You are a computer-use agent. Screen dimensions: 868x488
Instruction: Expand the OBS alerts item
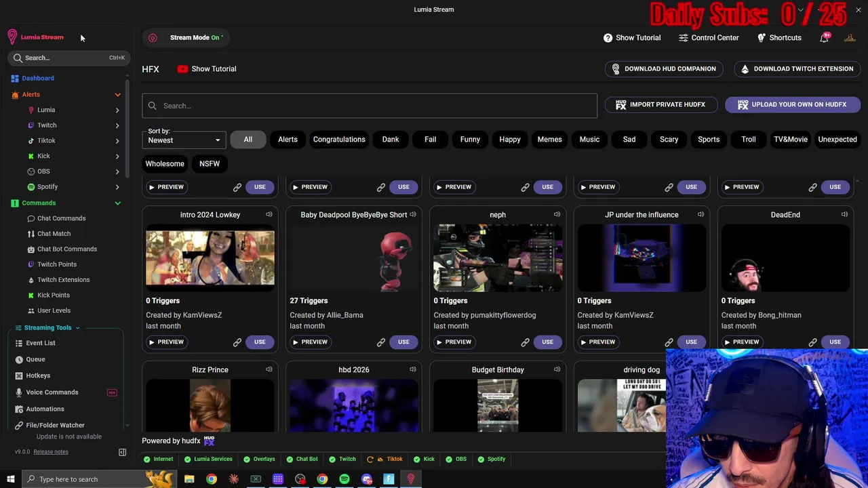click(x=117, y=171)
